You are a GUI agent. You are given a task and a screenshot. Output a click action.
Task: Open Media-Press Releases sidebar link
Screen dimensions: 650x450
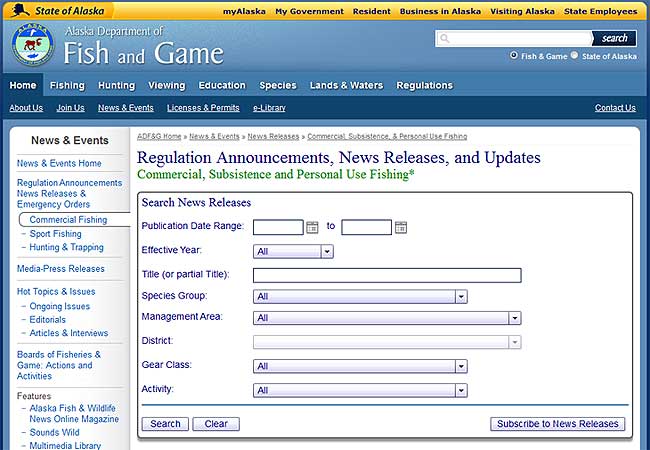[x=61, y=269]
